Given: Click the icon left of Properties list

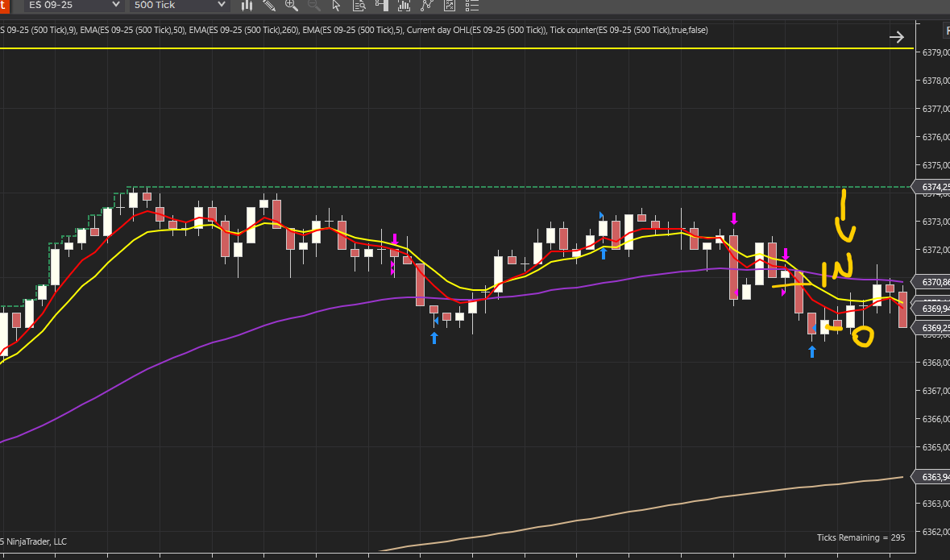Looking at the screenshot, I should coord(450,6).
